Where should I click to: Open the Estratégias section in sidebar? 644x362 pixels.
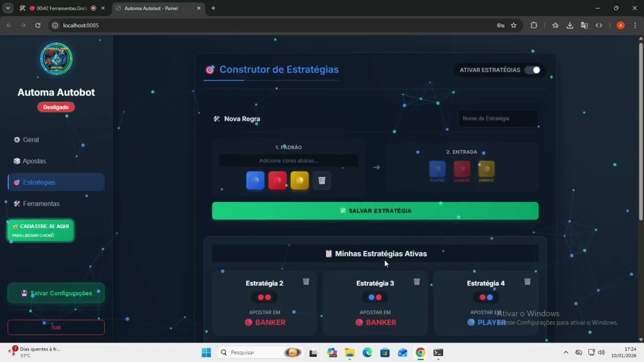click(x=56, y=182)
